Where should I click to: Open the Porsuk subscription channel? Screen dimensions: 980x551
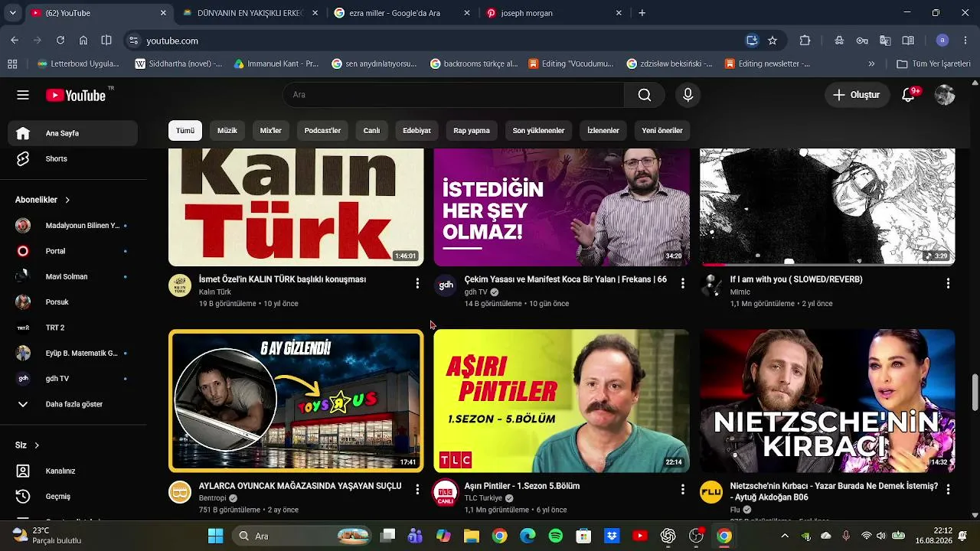(73, 302)
